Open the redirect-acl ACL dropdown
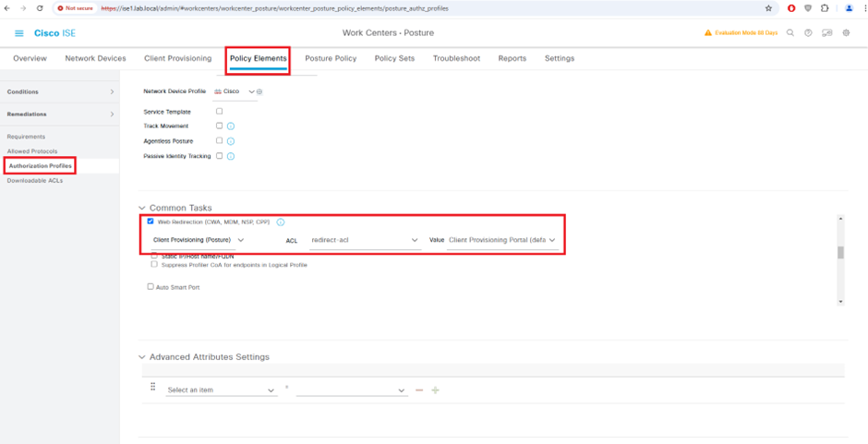The image size is (868, 444). coord(364,240)
